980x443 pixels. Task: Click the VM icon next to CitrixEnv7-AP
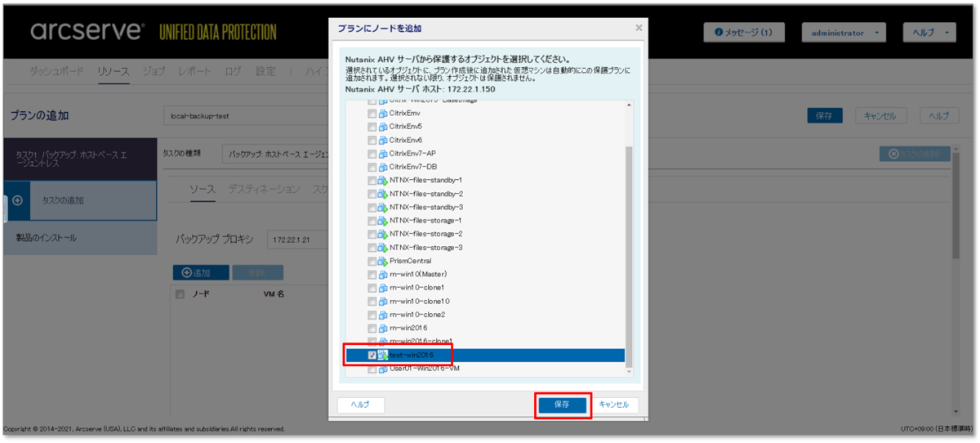[383, 154]
